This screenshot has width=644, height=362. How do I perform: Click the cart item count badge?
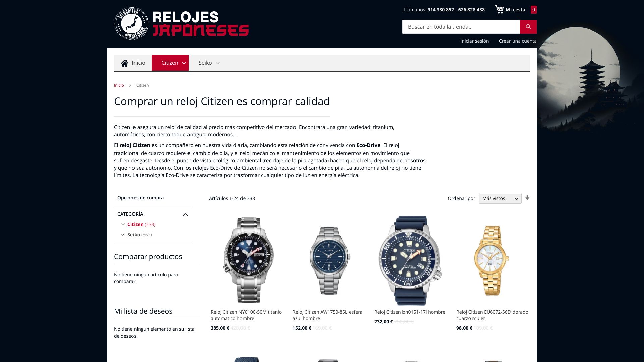[x=533, y=10]
